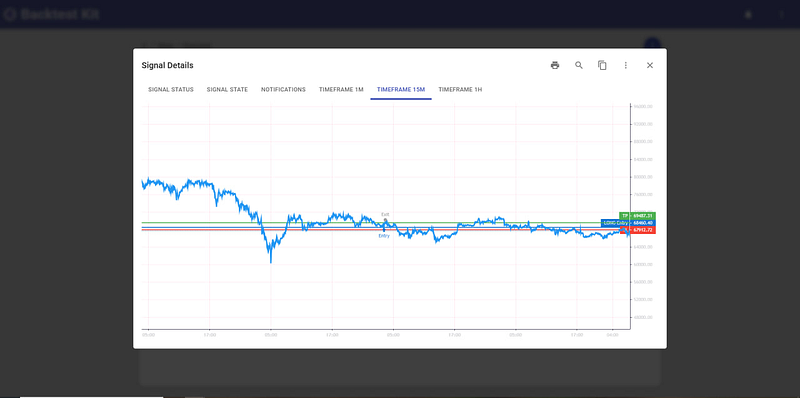The height and width of the screenshot is (398, 800).
Task: Open the three-dot more options menu
Action: tap(626, 65)
